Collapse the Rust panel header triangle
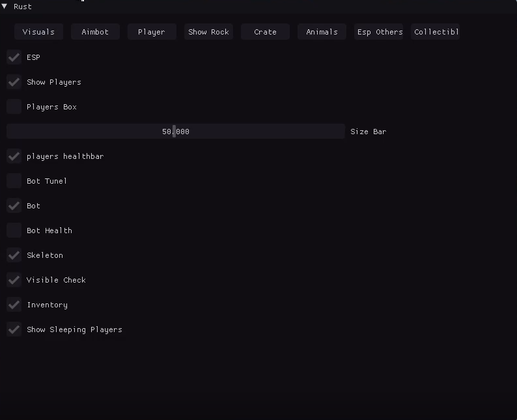This screenshot has height=420, width=517. tap(5, 7)
